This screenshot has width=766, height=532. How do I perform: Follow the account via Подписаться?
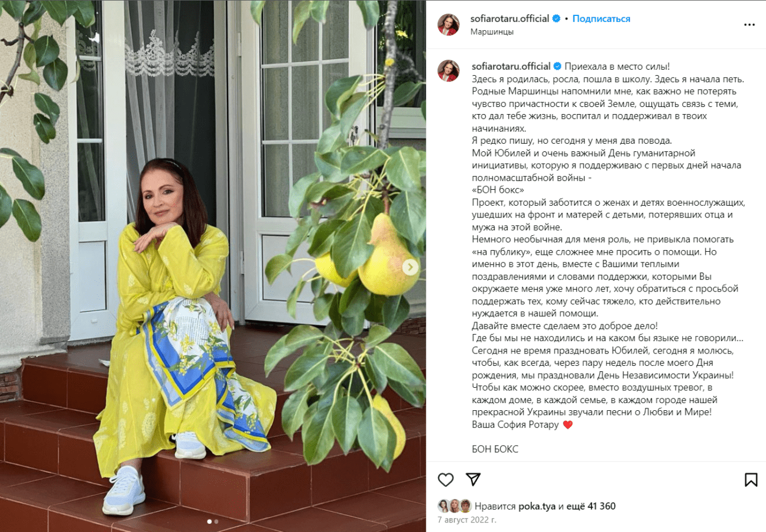click(601, 19)
